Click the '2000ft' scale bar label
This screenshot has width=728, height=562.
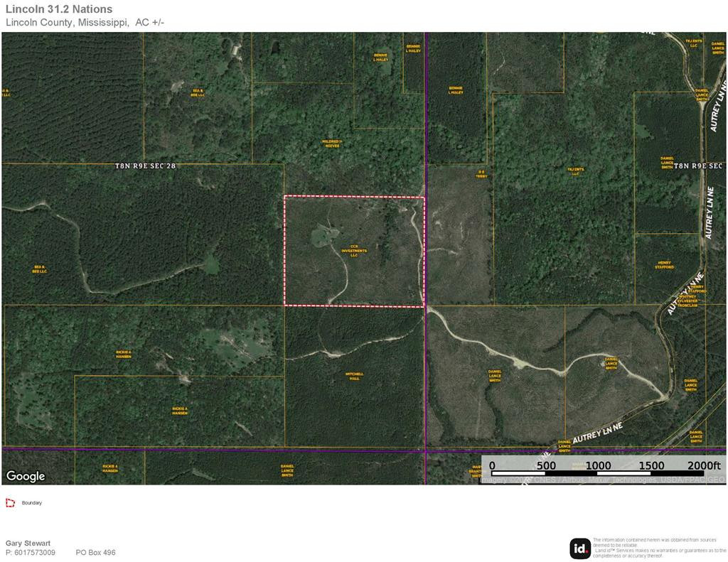[x=704, y=465]
